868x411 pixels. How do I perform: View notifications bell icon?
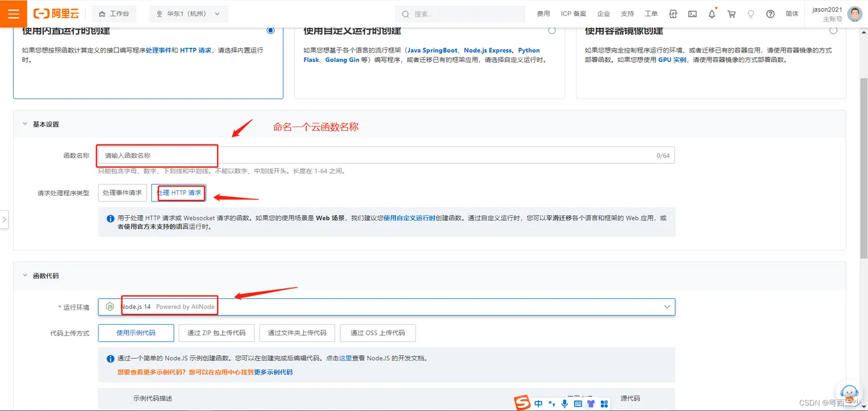pos(712,14)
